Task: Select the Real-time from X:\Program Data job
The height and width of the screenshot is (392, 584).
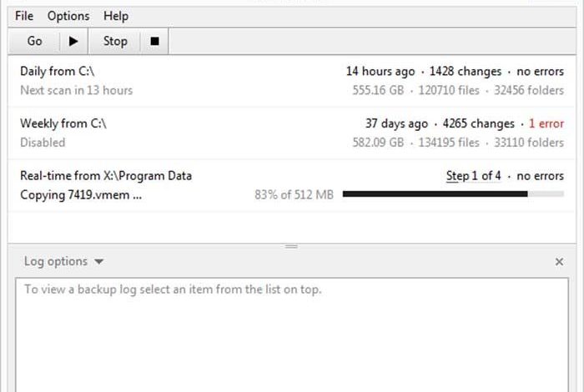Action: point(292,185)
